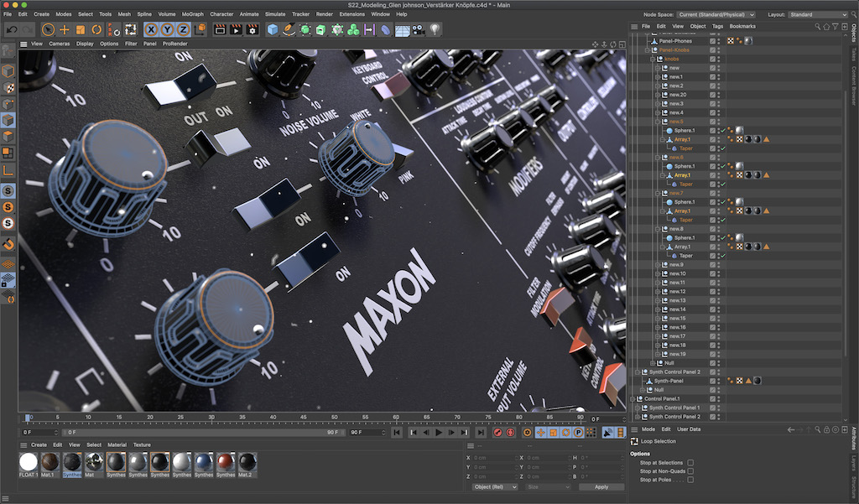Select the Spline Pen tool

coord(289,29)
